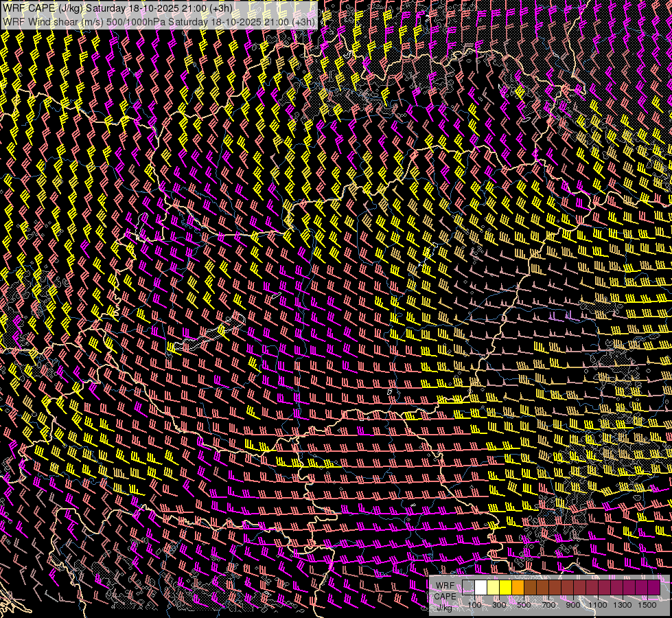Select the pale yellow CAPE legend swatch
This screenshot has height=618, width=672.
pyautogui.click(x=494, y=588)
